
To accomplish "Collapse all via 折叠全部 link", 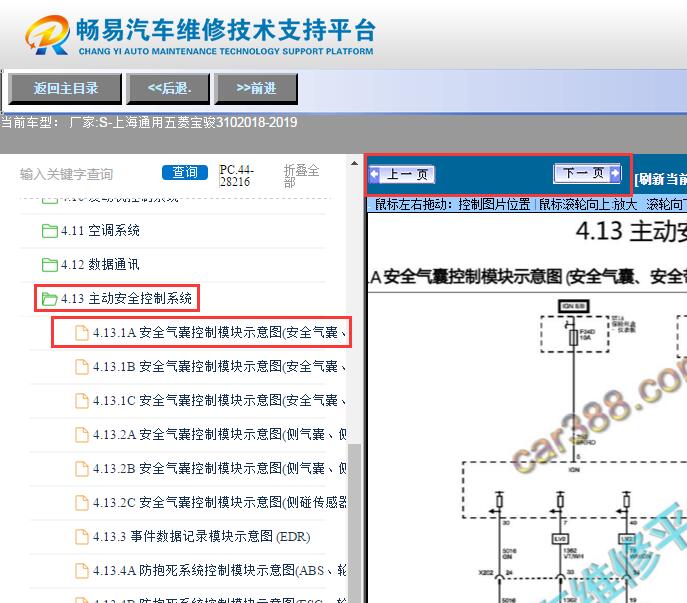I will point(301,176).
